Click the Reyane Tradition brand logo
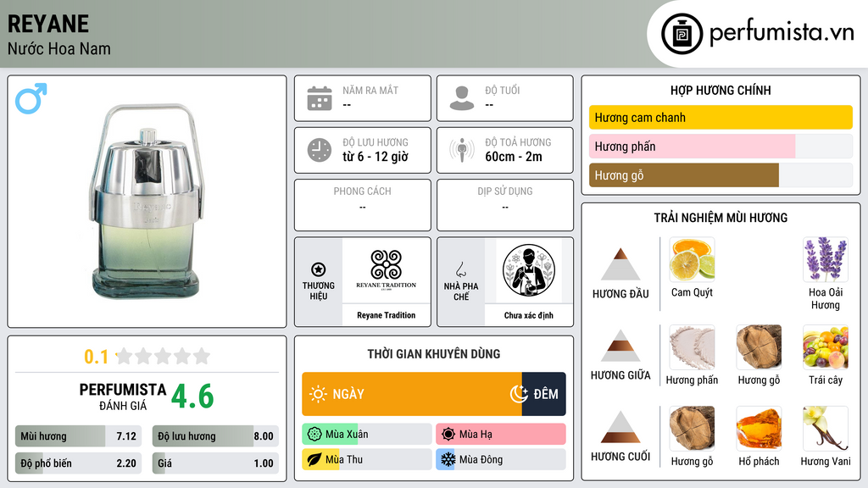 (x=386, y=270)
